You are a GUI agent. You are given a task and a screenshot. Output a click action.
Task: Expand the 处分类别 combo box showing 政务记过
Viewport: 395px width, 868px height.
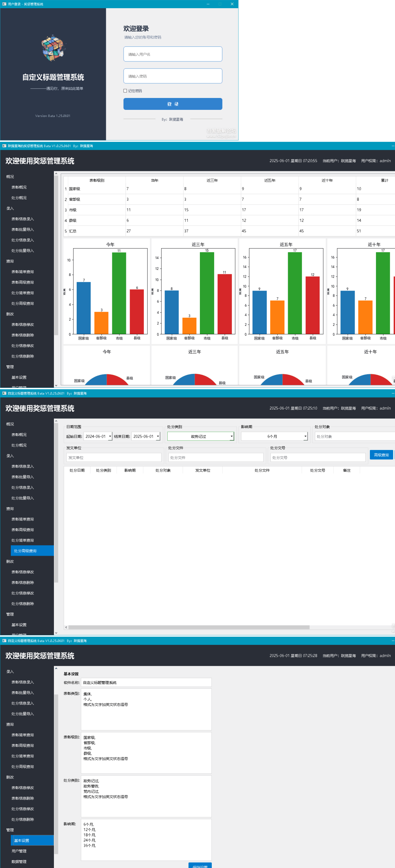pos(231,436)
